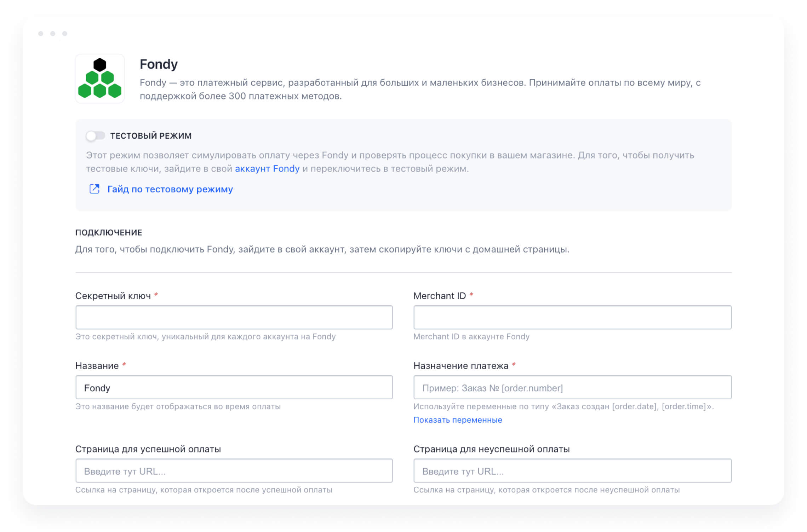Select the Merchant ID input field

click(x=572, y=317)
